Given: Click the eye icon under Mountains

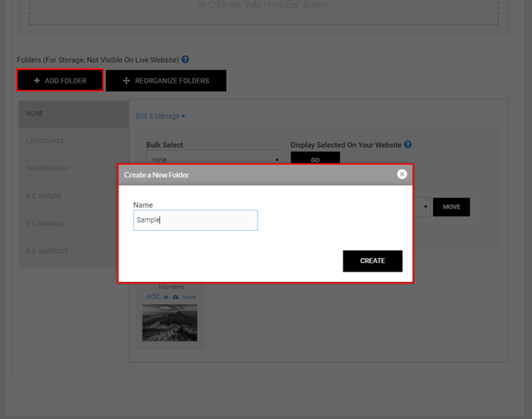Looking at the screenshot, I should (165, 296).
